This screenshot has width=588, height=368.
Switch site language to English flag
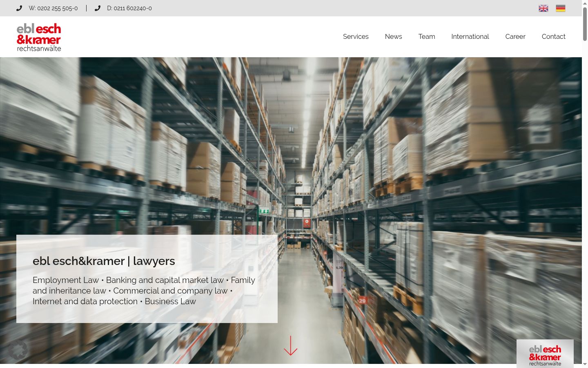pos(543,8)
